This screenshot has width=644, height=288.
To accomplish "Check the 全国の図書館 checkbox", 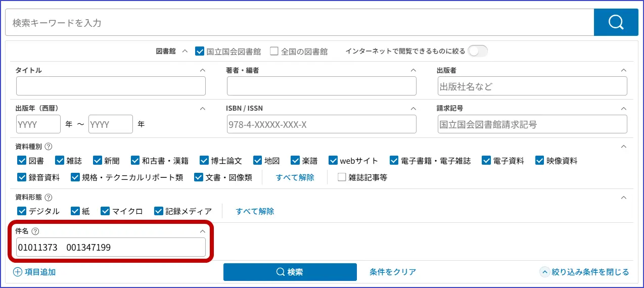I will (274, 51).
